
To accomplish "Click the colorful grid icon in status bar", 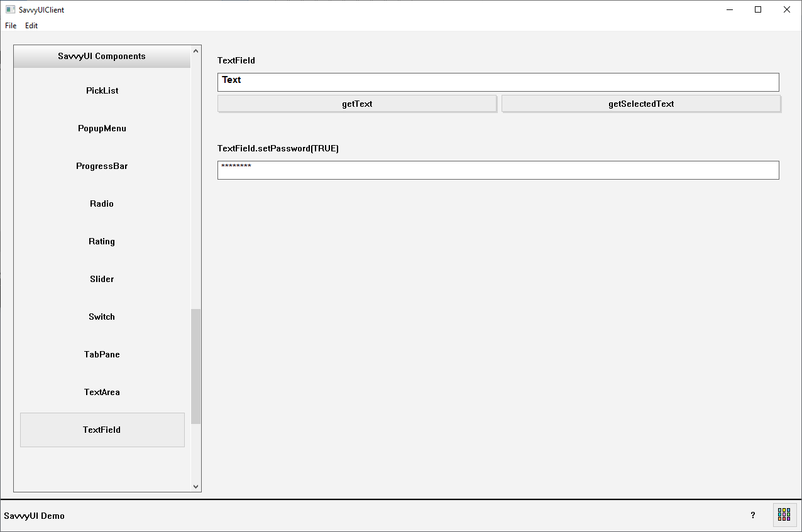I will pos(784,515).
